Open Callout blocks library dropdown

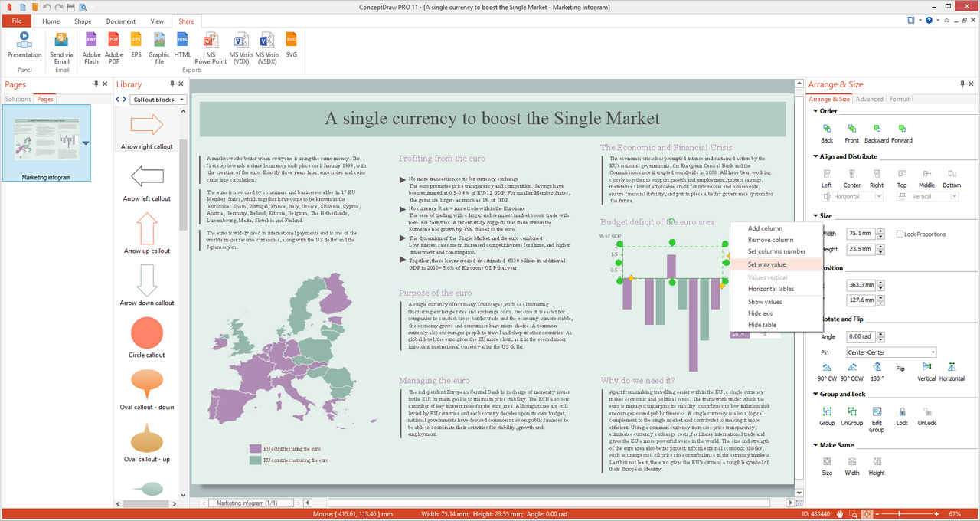[182, 100]
